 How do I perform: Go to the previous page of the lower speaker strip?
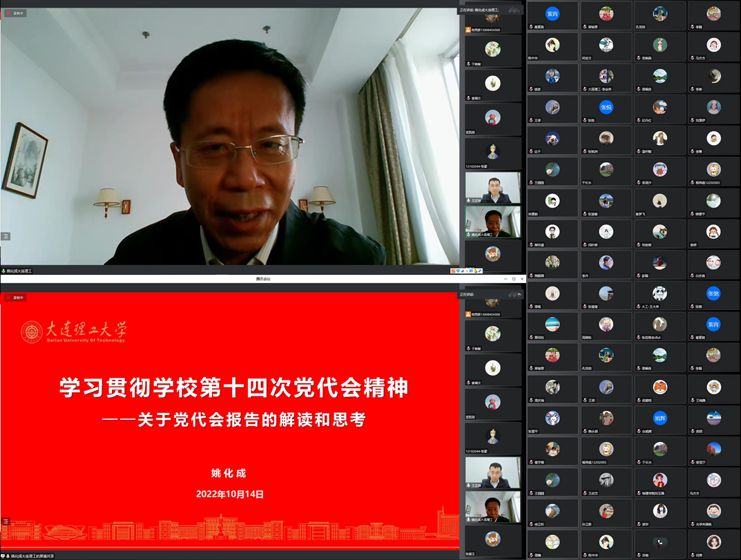pos(512,295)
